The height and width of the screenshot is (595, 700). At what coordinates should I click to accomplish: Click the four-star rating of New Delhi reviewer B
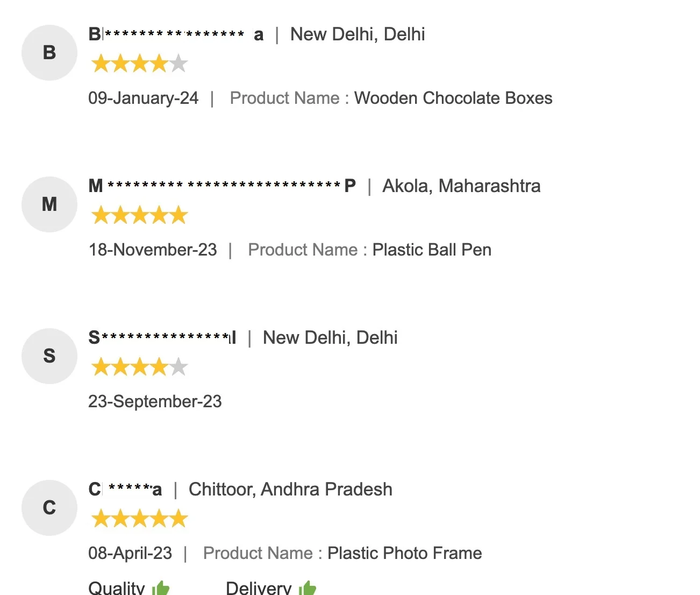(x=139, y=64)
